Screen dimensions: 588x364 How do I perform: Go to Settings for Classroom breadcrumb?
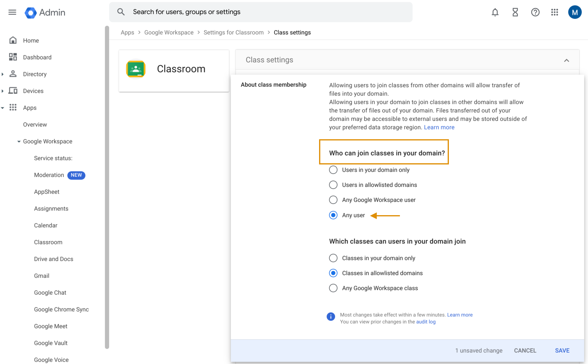point(233,32)
